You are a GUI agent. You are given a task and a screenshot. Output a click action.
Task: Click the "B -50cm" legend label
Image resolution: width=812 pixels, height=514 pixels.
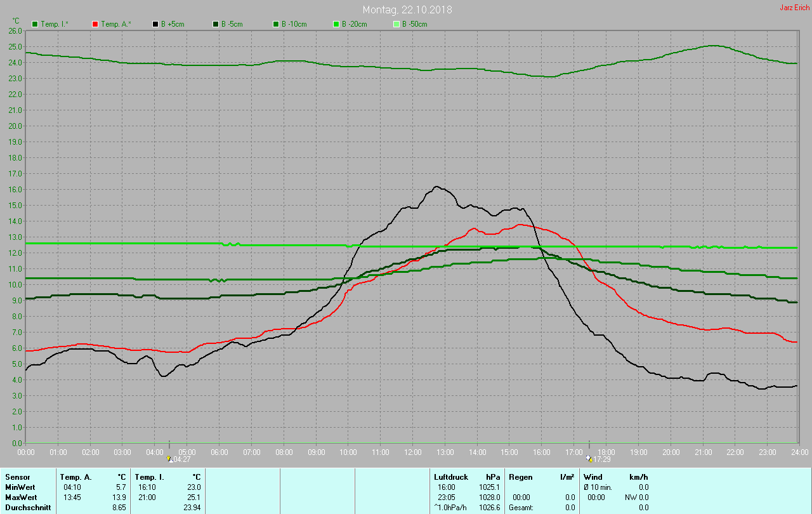[x=415, y=24]
